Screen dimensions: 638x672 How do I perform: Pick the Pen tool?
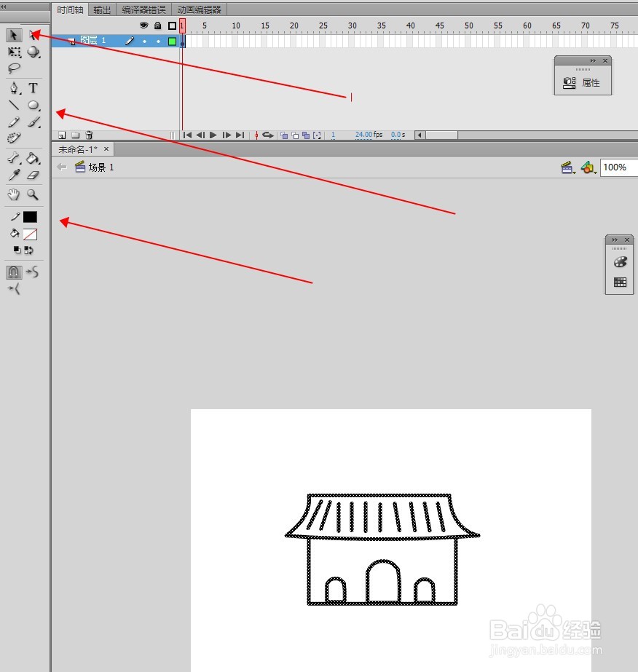(13, 87)
